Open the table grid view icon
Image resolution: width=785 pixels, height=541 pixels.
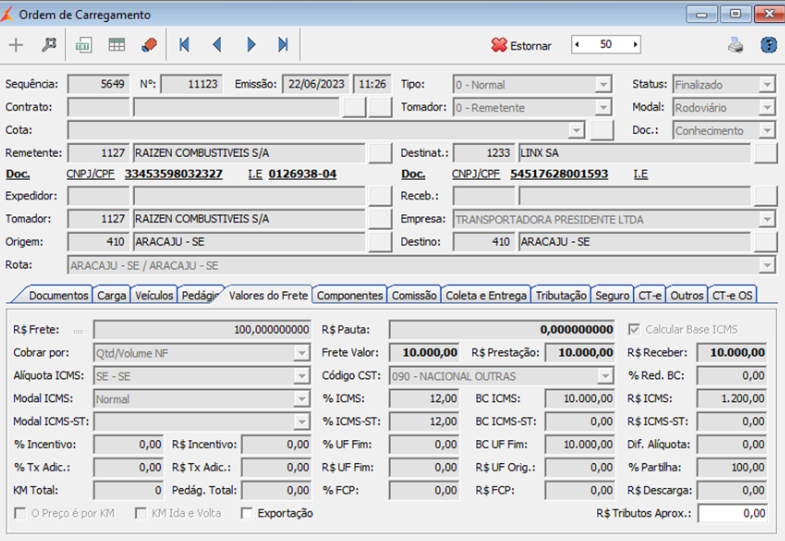[x=117, y=45]
